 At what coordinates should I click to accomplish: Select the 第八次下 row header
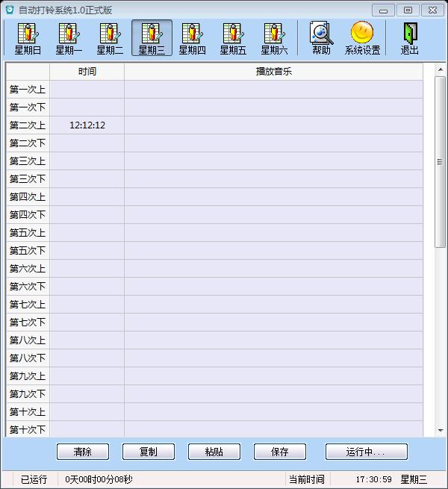[x=28, y=358]
